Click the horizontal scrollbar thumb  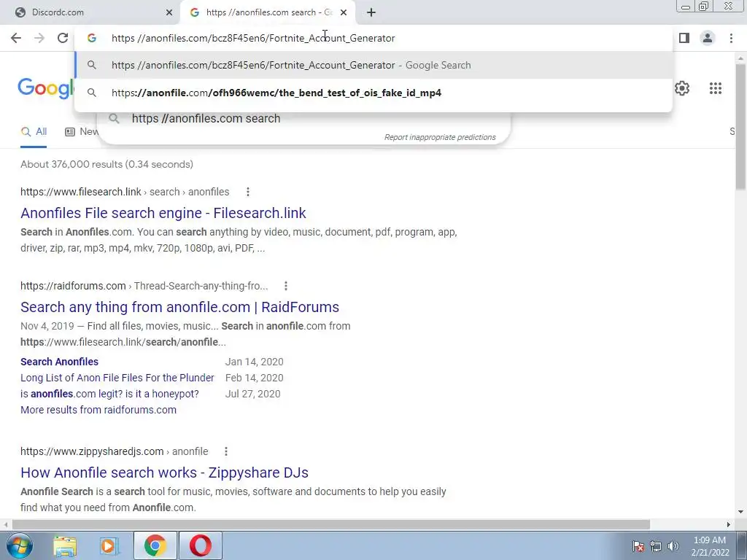click(331, 524)
